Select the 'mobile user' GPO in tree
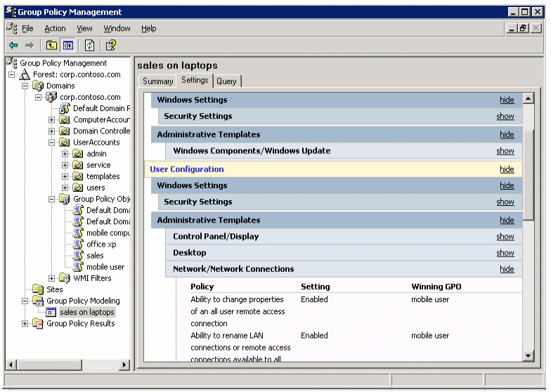This screenshot has width=551, height=392. point(105,267)
